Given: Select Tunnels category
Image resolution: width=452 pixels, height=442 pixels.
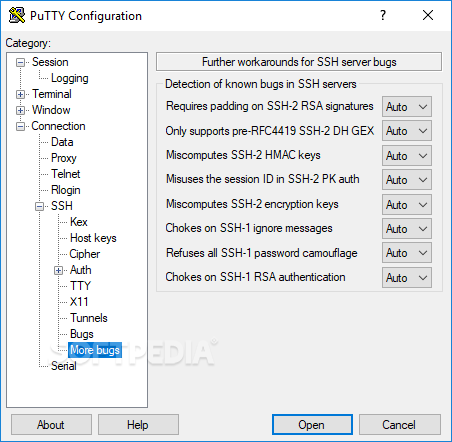Looking at the screenshot, I should [89, 318].
